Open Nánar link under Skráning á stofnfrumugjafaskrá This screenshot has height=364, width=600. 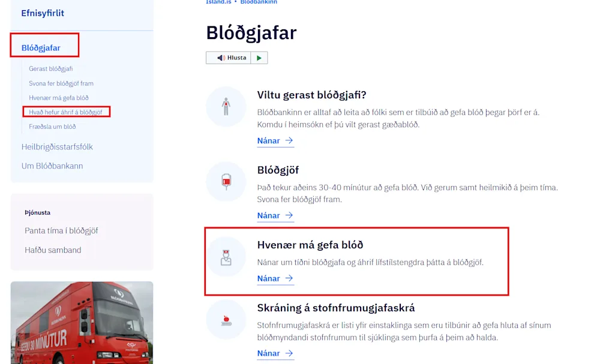[x=275, y=353]
